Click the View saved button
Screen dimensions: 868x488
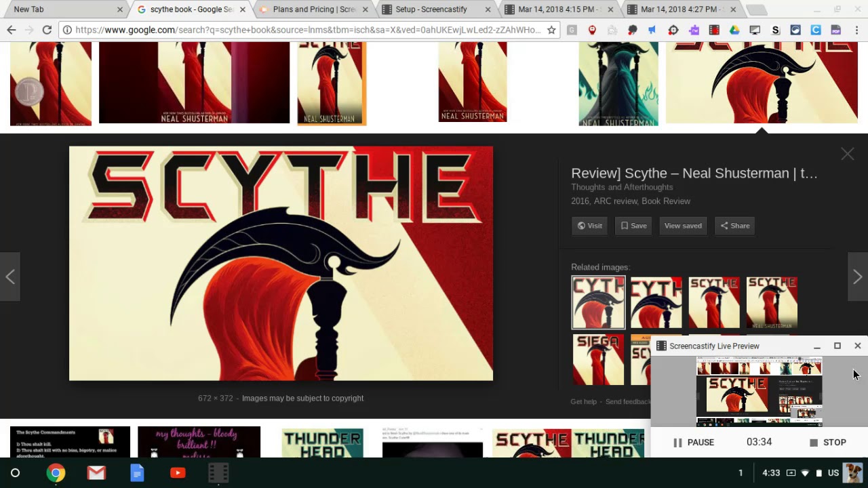pyautogui.click(x=683, y=226)
